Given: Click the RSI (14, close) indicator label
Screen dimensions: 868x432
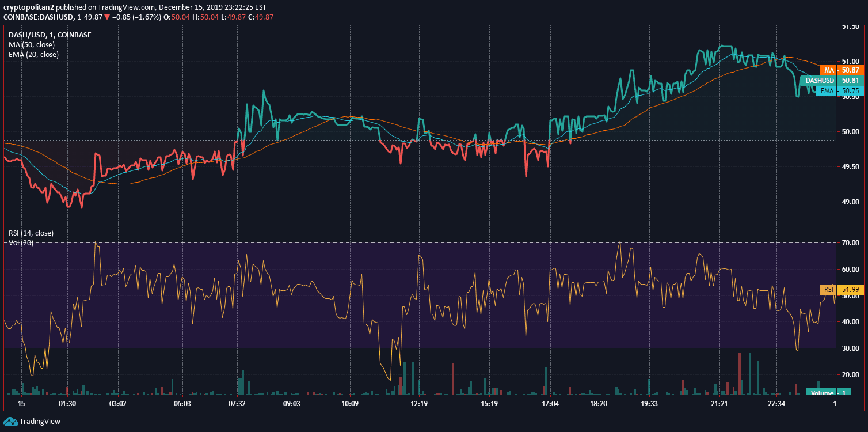Looking at the screenshot, I should click(x=31, y=233).
